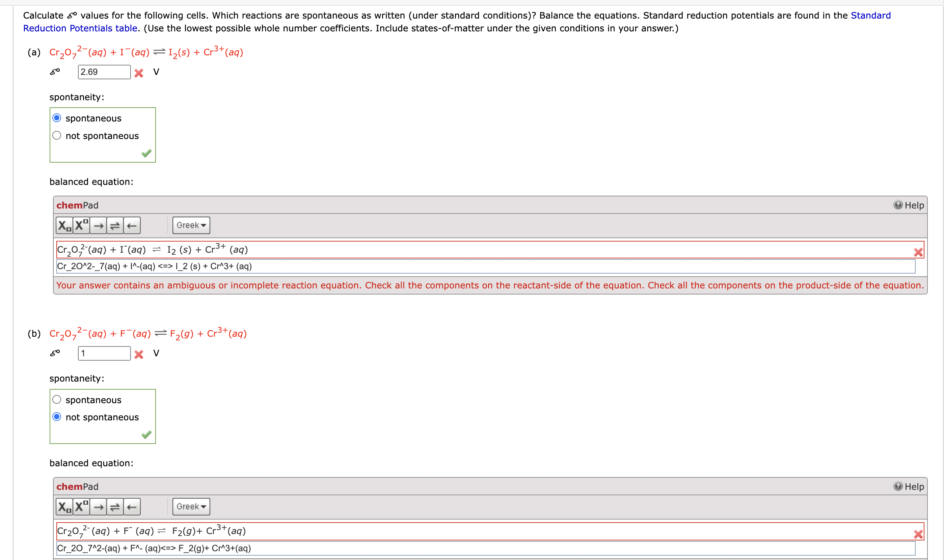
Task: Open Greek dropdown in part (b) chemPad
Action: click(191, 507)
